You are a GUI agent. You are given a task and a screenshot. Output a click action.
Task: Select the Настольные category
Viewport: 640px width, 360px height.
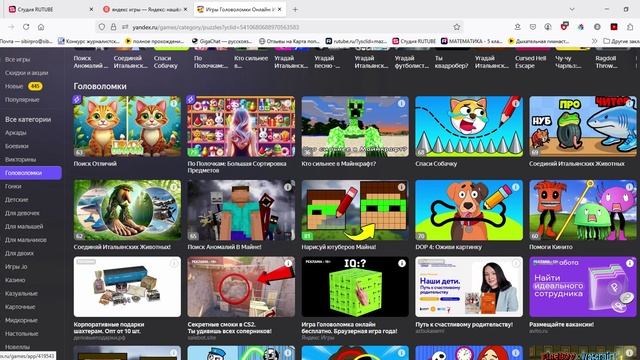coord(21,333)
